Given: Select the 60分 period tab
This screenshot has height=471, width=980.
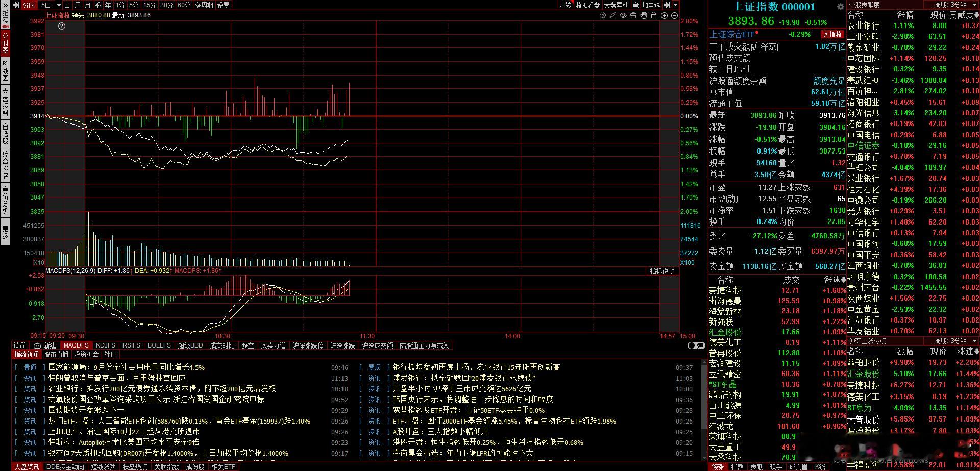Looking at the screenshot, I should [184, 5].
